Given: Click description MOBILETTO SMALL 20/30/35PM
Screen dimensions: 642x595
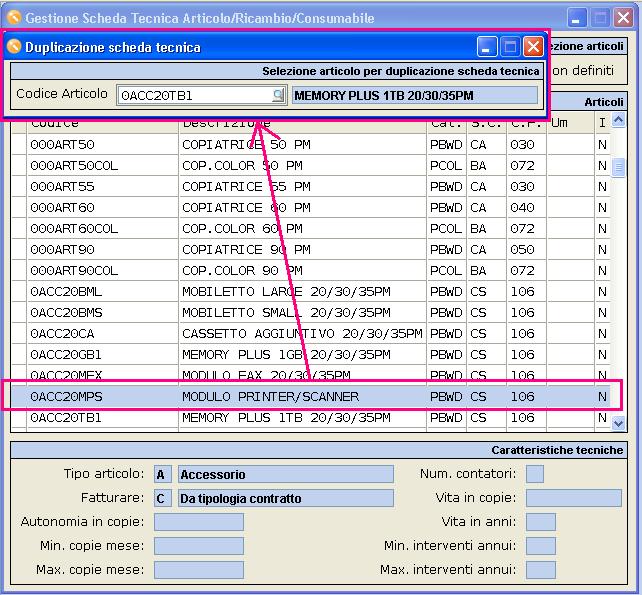Looking at the screenshot, I should click(286, 312).
